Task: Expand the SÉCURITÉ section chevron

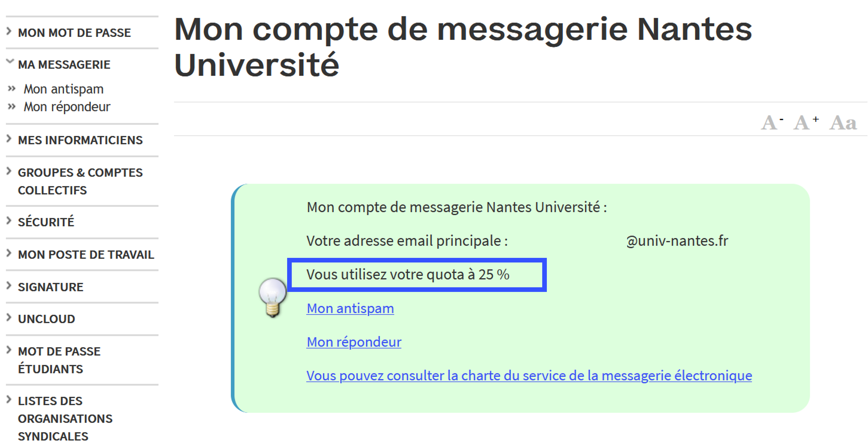Action: coord(9,221)
